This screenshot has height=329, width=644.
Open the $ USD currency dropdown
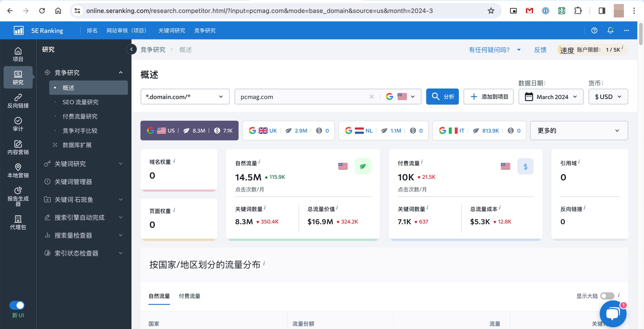click(x=608, y=97)
